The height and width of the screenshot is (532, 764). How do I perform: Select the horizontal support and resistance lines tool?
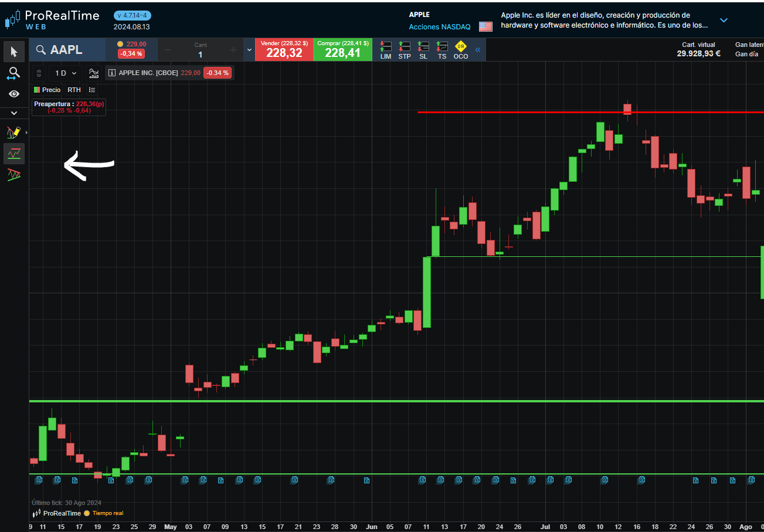click(x=14, y=154)
